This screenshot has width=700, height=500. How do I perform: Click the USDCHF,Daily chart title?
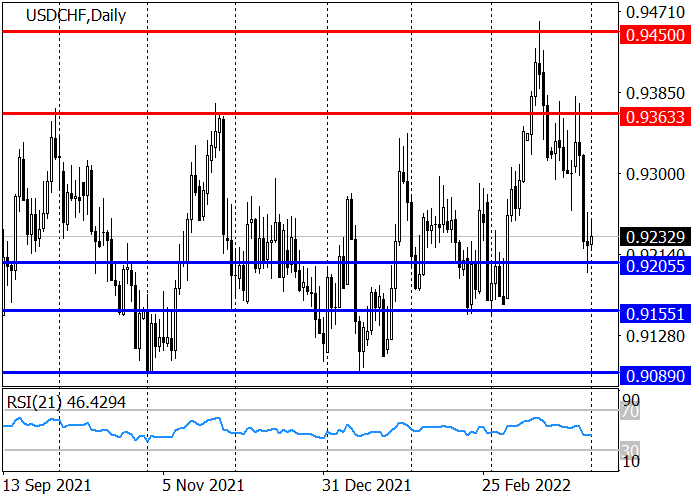pos(76,16)
